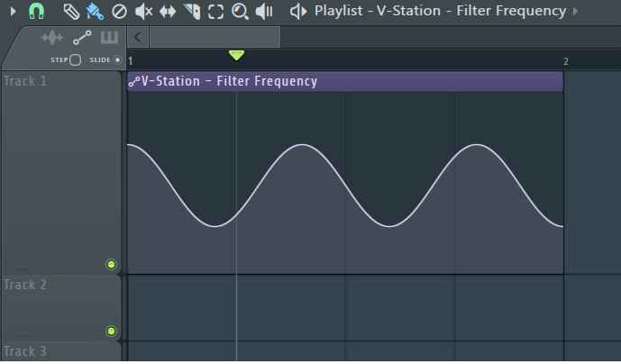Click the horizontal scrollbar handle
The width and height of the screenshot is (621, 364).
(215, 37)
